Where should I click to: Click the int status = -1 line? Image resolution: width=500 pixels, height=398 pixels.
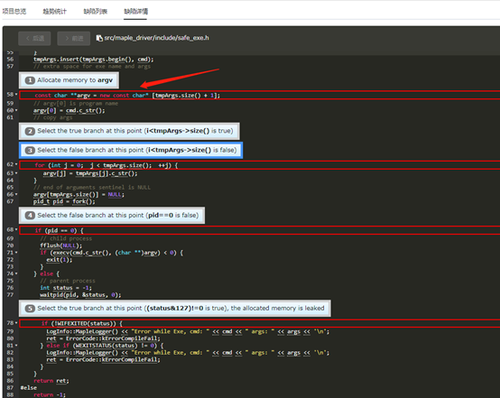coord(66,288)
